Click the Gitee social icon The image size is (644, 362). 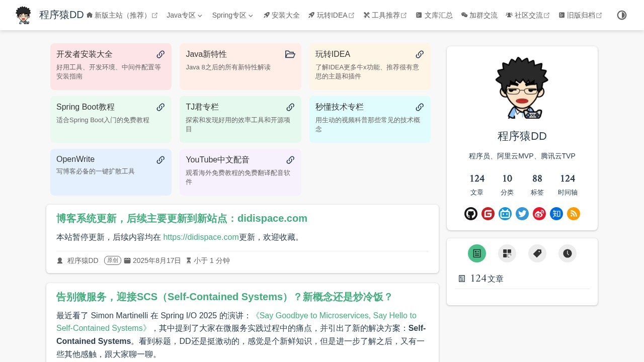(x=488, y=214)
